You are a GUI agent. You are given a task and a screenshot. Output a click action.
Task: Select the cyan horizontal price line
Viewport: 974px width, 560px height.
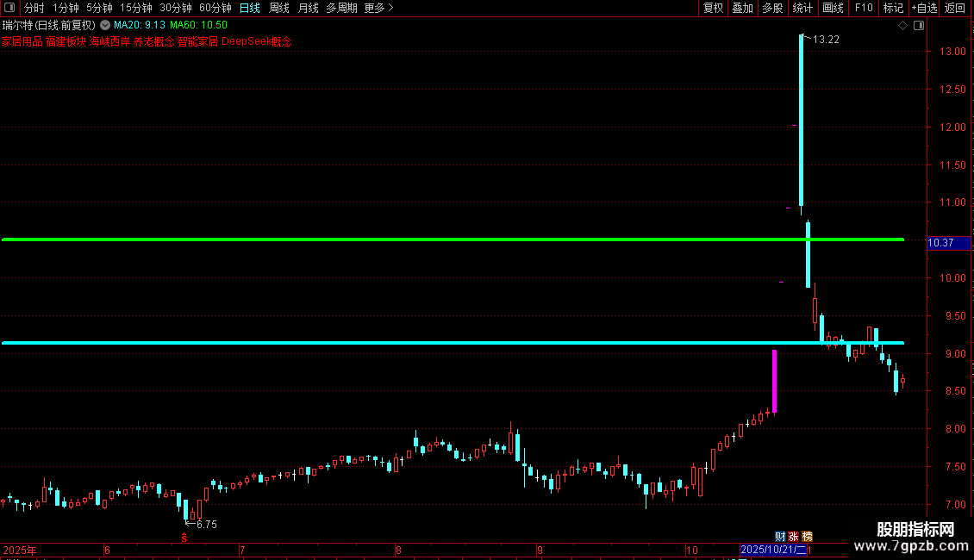[x=453, y=343]
